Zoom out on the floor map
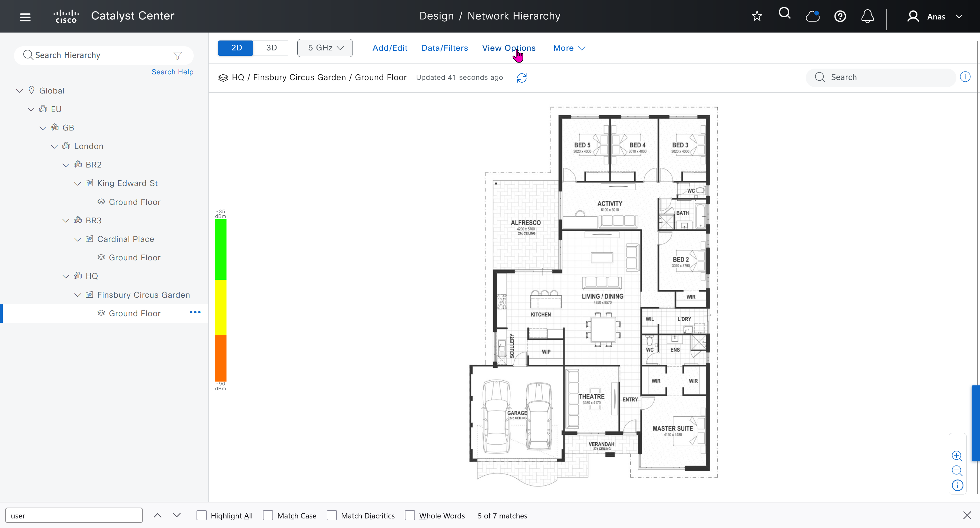Screen dimensions: 980x528 click(x=957, y=471)
